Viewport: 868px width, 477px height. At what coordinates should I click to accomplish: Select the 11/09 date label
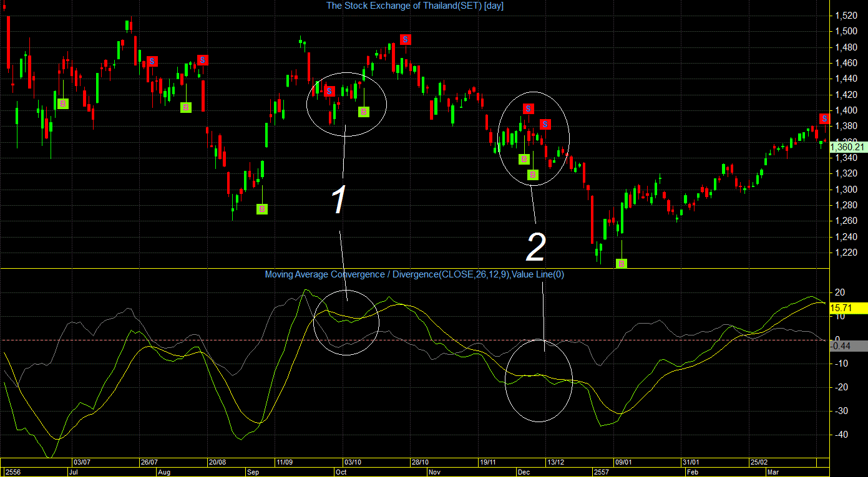(285, 463)
